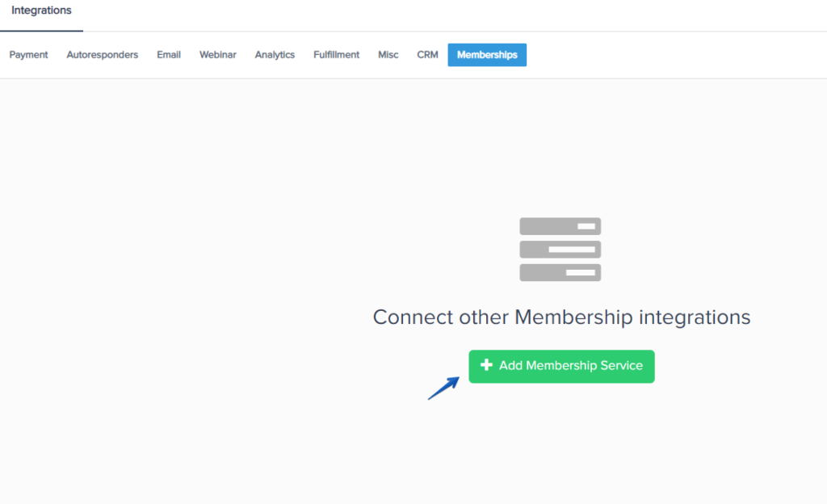The image size is (827, 504).
Task: Click the blue arrow pointing at the button
Action: pyautogui.click(x=443, y=388)
